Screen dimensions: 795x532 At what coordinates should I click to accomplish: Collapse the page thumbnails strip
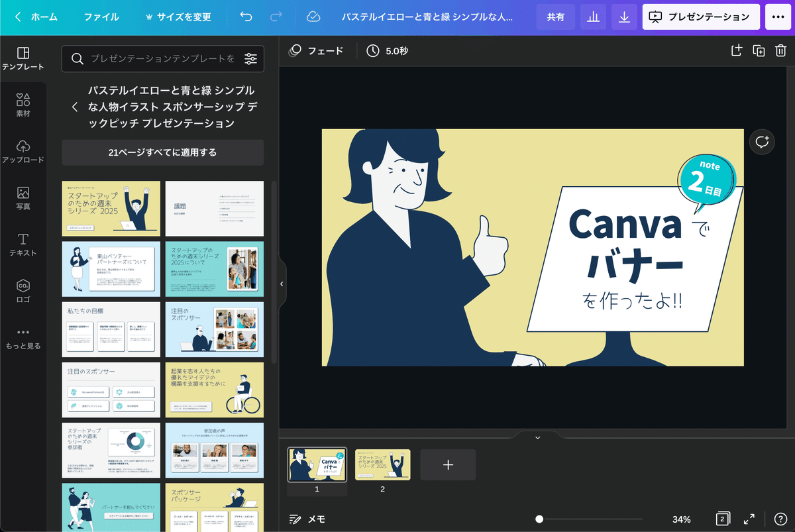(x=537, y=437)
